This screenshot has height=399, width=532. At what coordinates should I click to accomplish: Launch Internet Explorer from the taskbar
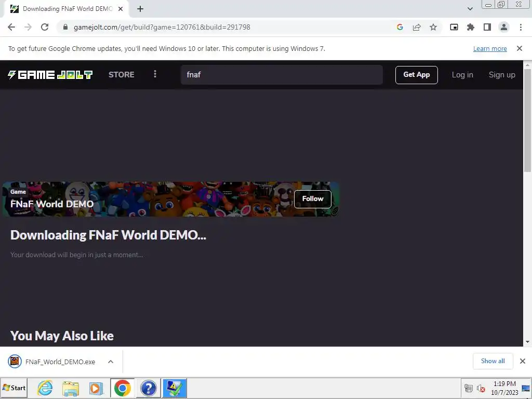pyautogui.click(x=45, y=388)
